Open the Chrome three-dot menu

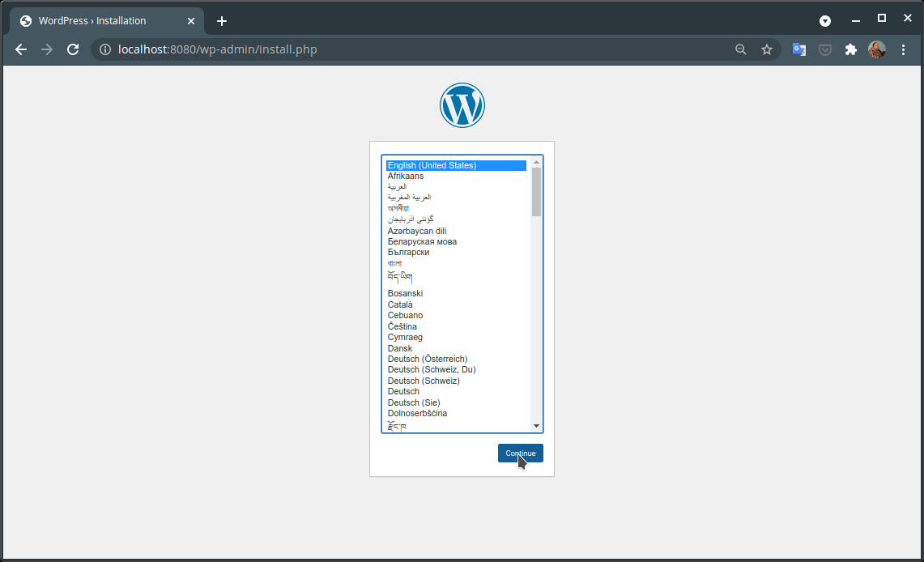point(903,49)
